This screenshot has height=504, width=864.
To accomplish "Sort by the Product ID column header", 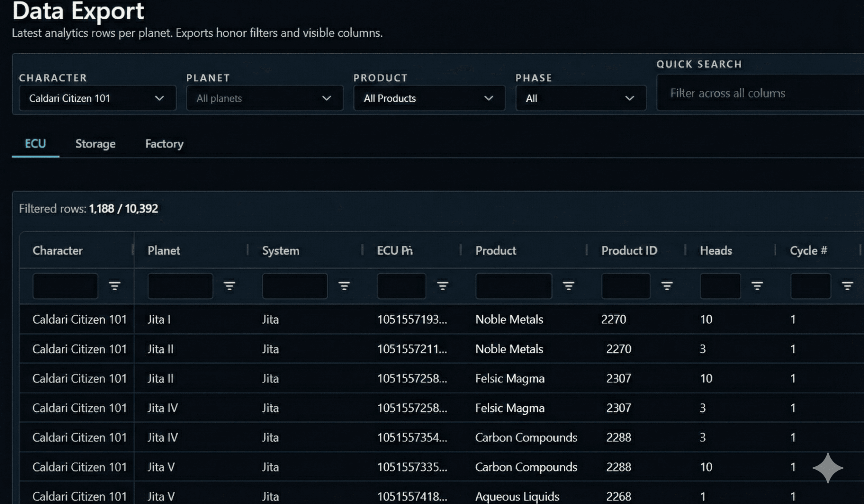I will [629, 251].
